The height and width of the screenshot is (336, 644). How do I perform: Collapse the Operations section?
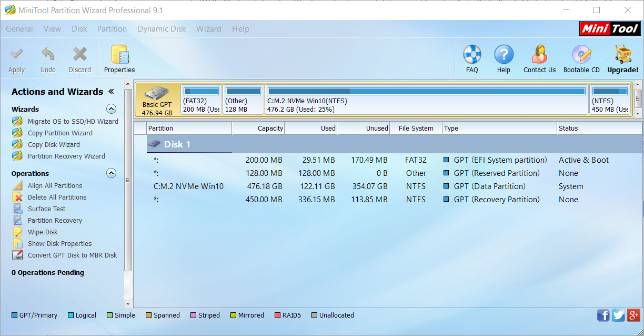coord(111,173)
